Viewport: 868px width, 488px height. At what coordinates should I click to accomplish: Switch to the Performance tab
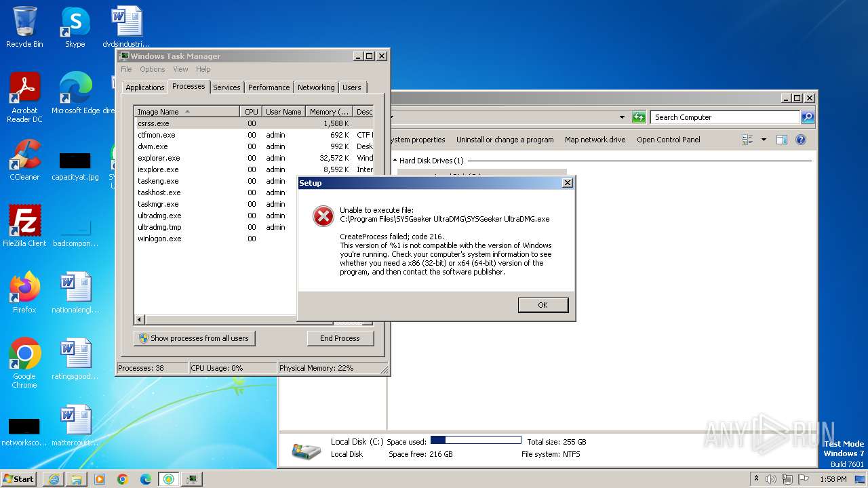pos(269,87)
